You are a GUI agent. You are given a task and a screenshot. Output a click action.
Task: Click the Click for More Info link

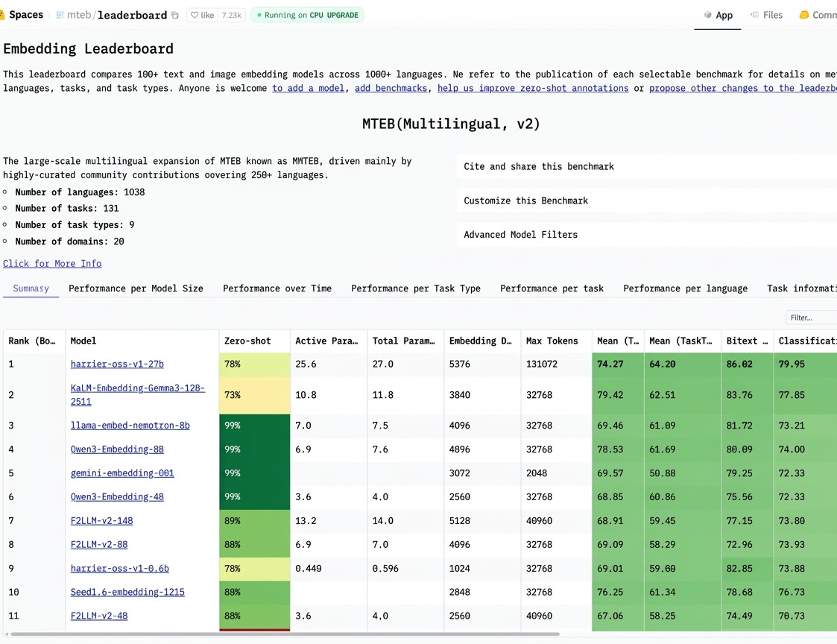tap(52, 263)
